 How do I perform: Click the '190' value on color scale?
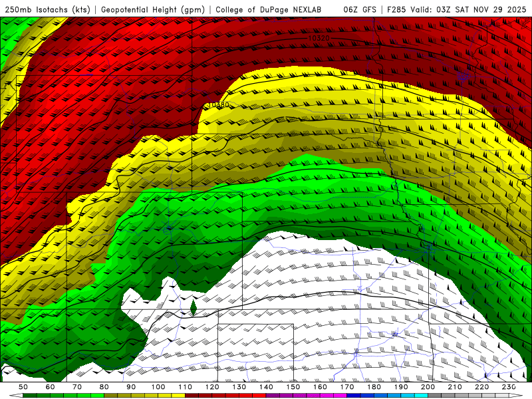(401, 387)
